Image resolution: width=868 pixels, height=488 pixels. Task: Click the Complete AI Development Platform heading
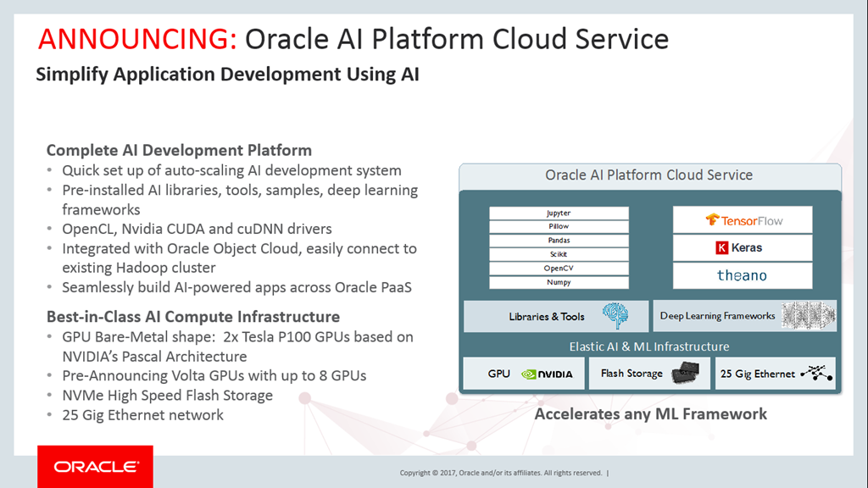coord(179,150)
